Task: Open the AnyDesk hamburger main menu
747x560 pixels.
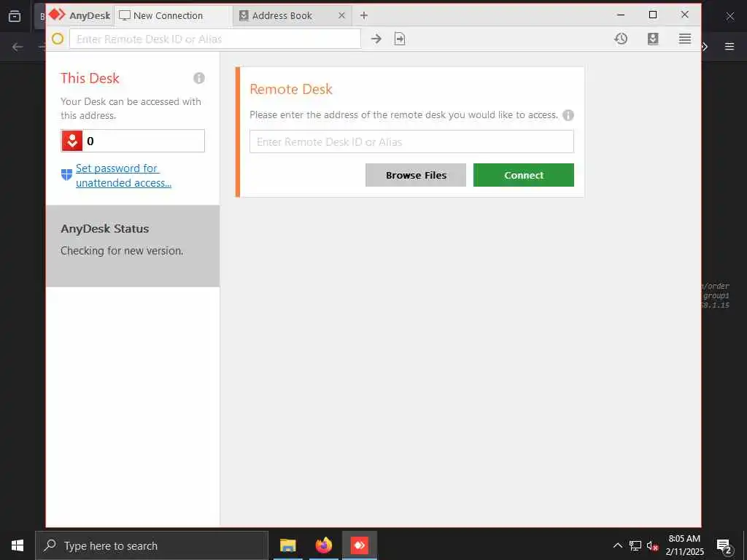Action: click(x=685, y=39)
